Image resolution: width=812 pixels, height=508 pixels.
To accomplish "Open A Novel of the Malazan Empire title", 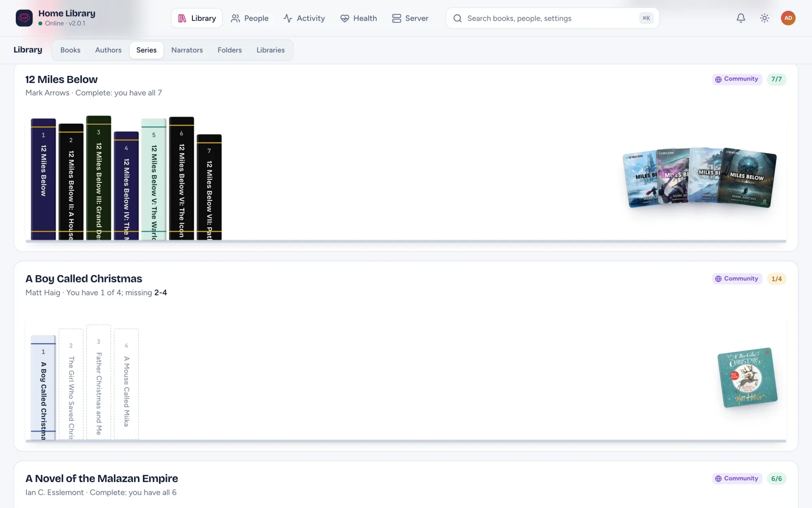I will 101,479.
